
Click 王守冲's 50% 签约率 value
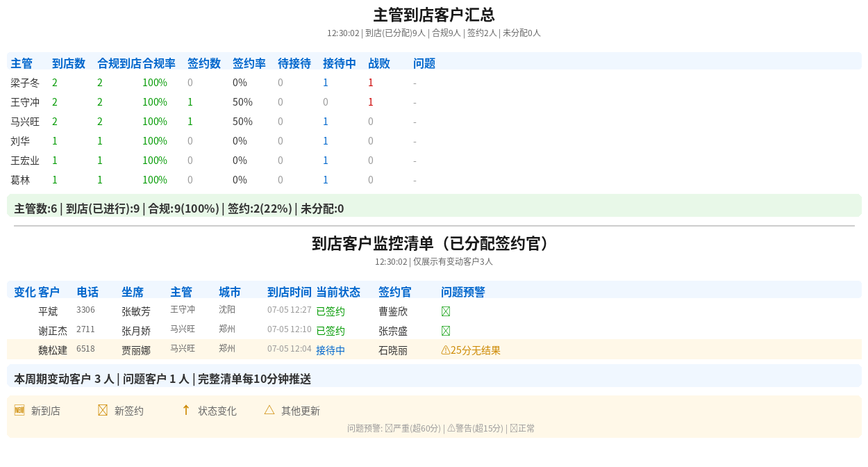(242, 102)
